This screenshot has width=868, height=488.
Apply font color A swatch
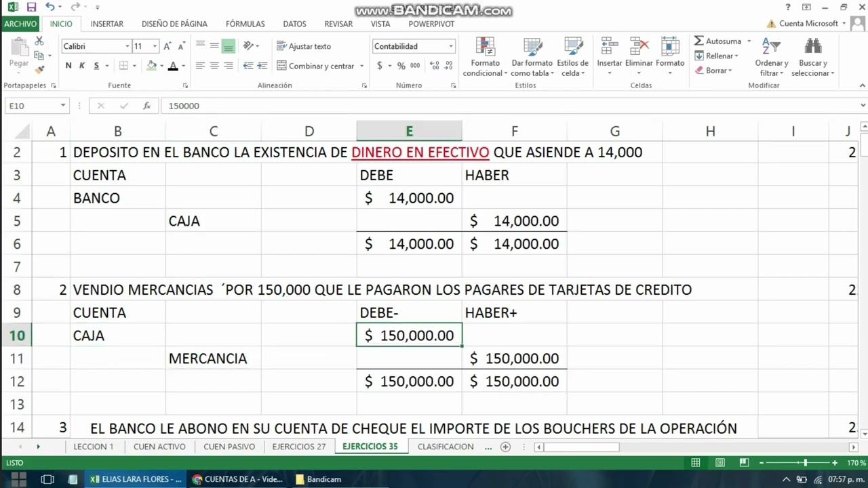click(173, 66)
